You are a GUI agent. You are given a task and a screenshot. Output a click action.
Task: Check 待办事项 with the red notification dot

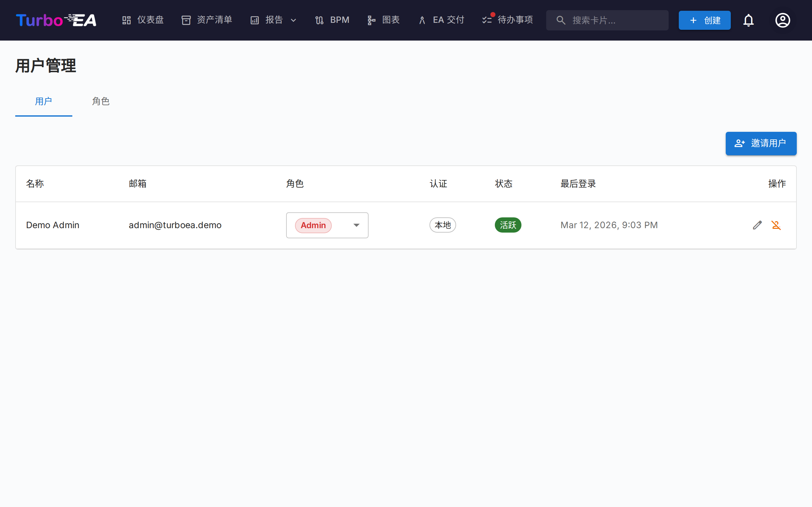click(507, 20)
